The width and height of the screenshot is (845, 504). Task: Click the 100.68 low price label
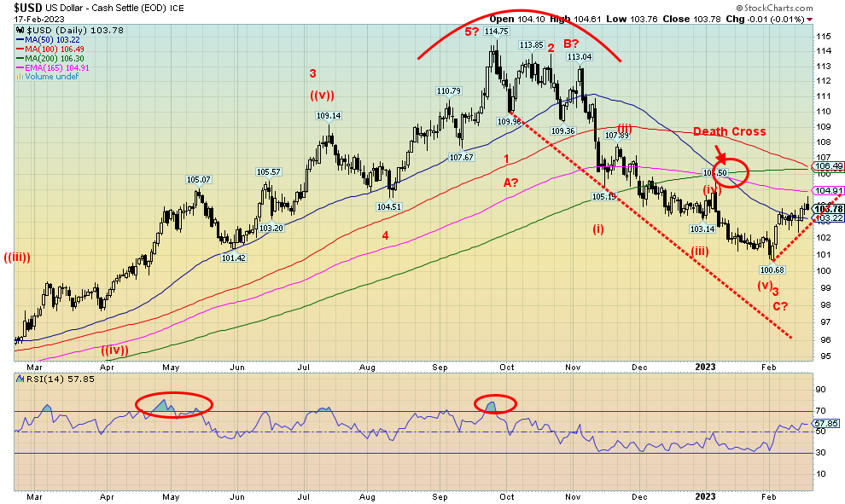772,269
